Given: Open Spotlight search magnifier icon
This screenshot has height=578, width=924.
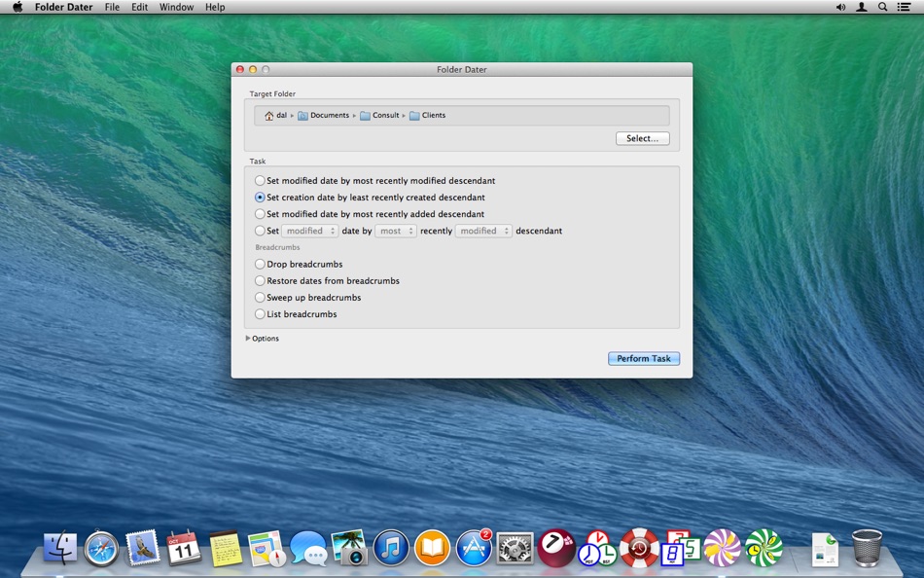Looking at the screenshot, I should pos(883,7).
